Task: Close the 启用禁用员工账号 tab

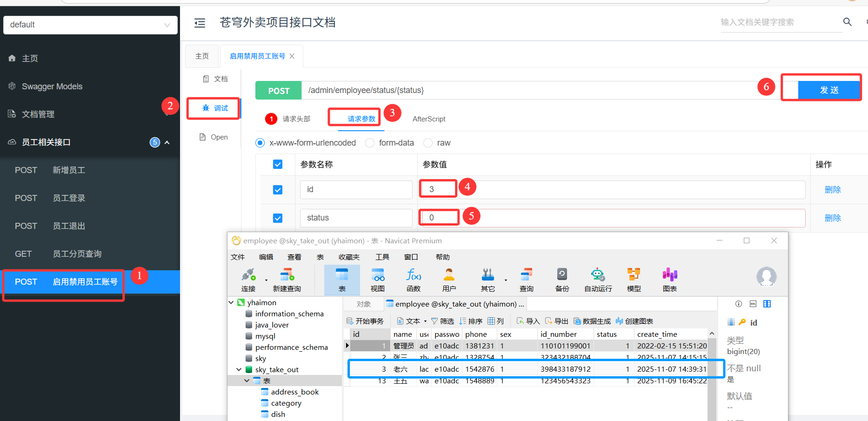Action: coord(292,56)
